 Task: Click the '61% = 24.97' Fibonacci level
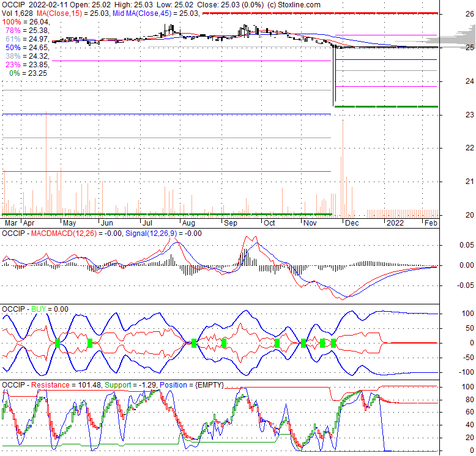28,39
